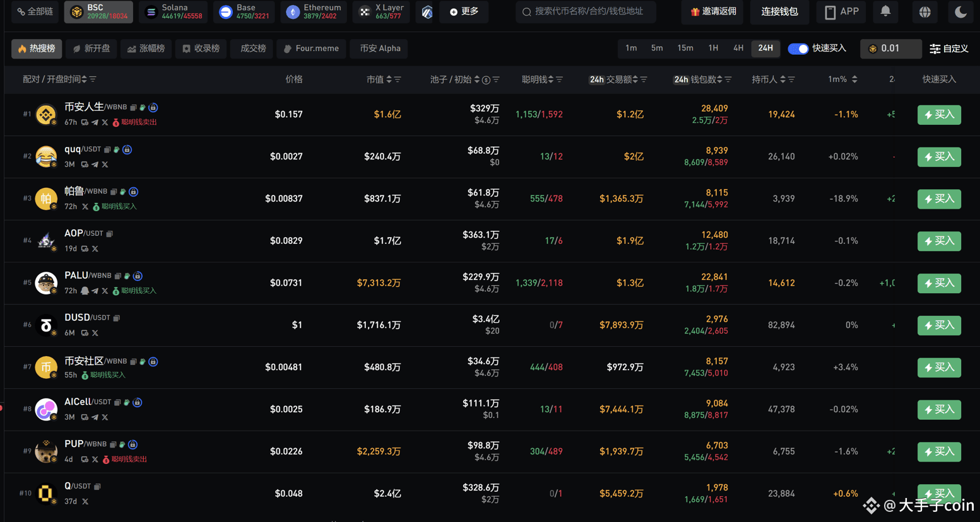Click the lock icon beside 币安社区
The height and width of the screenshot is (522, 980).
[x=153, y=362]
